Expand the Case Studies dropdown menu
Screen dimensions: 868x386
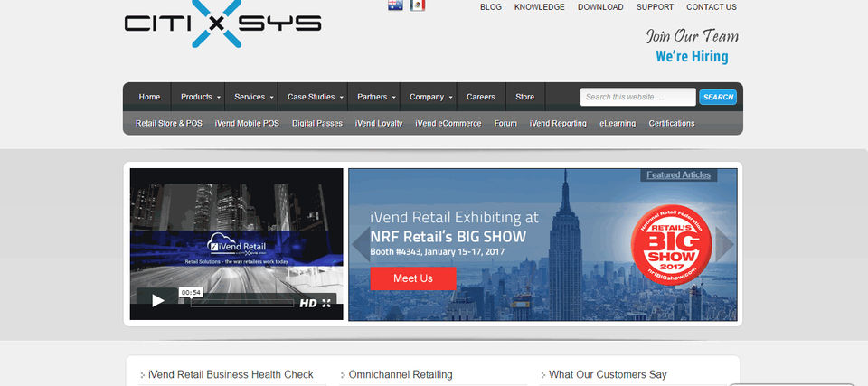[x=314, y=97]
